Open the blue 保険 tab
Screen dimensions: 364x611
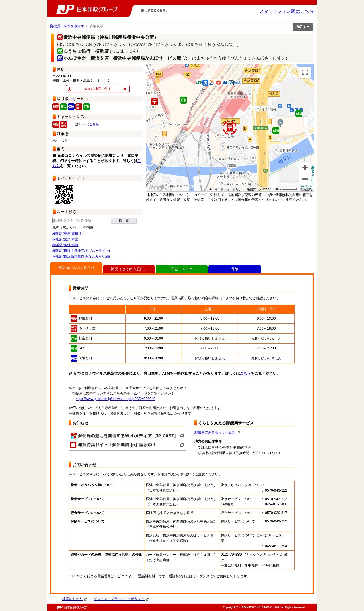click(235, 269)
